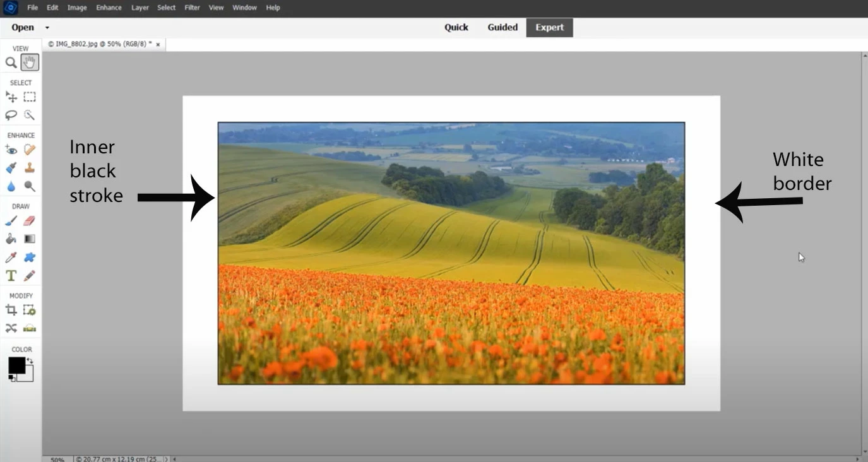The height and width of the screenshot is (462, 868).
Task: Click the document size status readout
Action: 119,459
